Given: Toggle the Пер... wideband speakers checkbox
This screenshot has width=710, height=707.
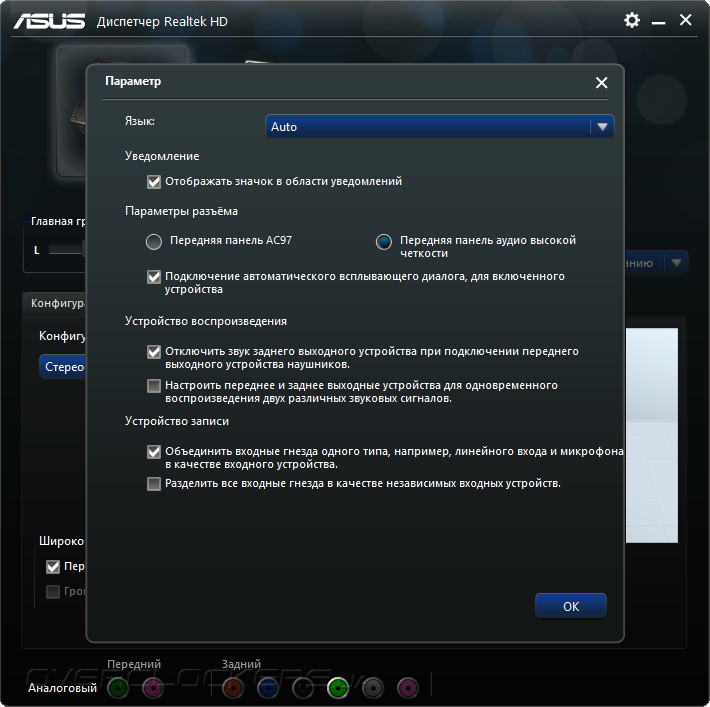Looking at the screenshot, I should [53, 567].
